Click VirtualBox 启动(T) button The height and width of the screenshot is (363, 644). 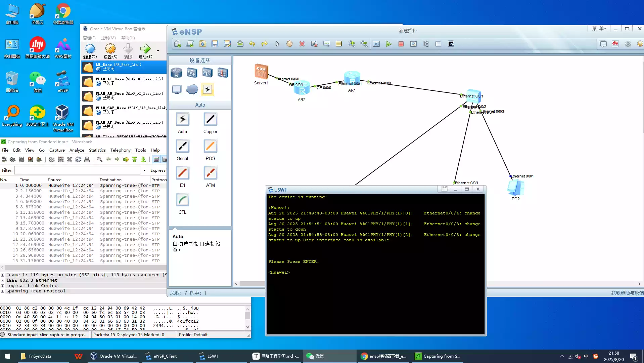(x=145, y=51)
